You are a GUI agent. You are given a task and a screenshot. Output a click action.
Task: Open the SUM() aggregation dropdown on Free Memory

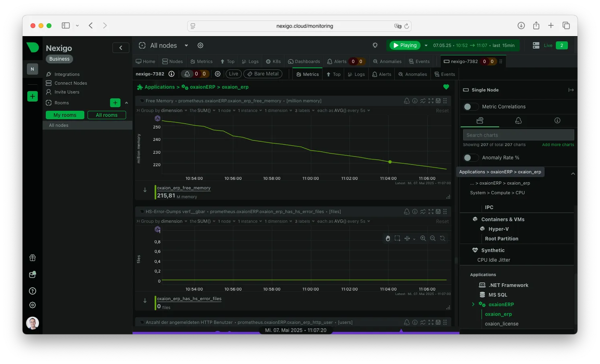point(202,110)
